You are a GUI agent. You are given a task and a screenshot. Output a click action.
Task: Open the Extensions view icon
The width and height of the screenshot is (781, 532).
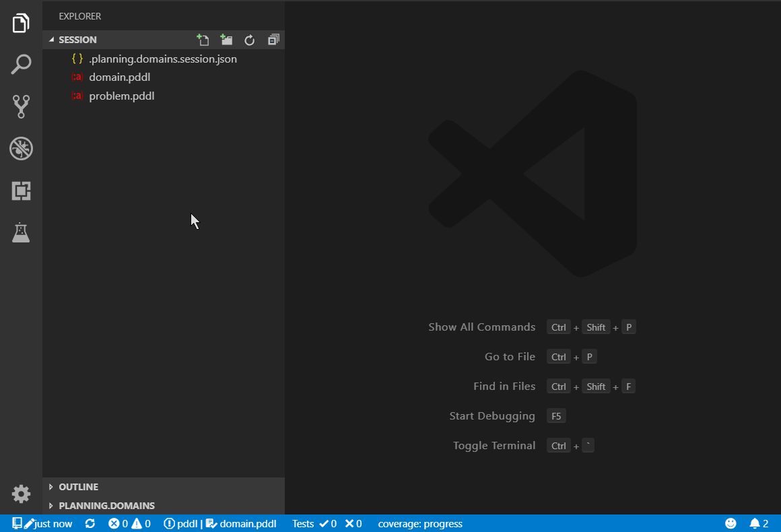21,191
